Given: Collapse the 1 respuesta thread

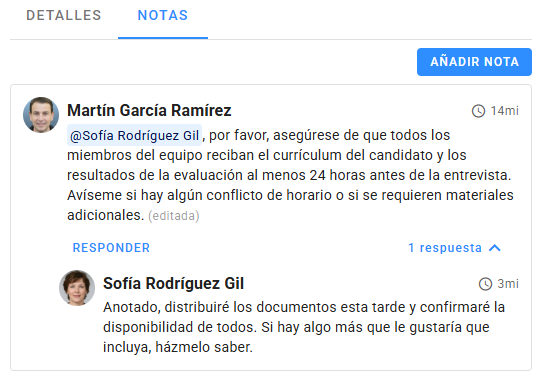Looking at the screenshot, I should tap(454, 248).
